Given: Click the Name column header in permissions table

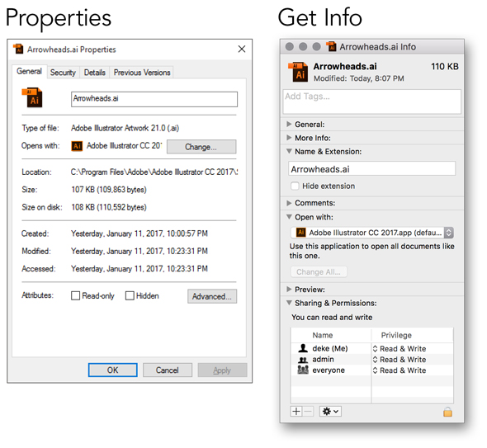Looking at the screenshot, I should [x=323, y=335].
